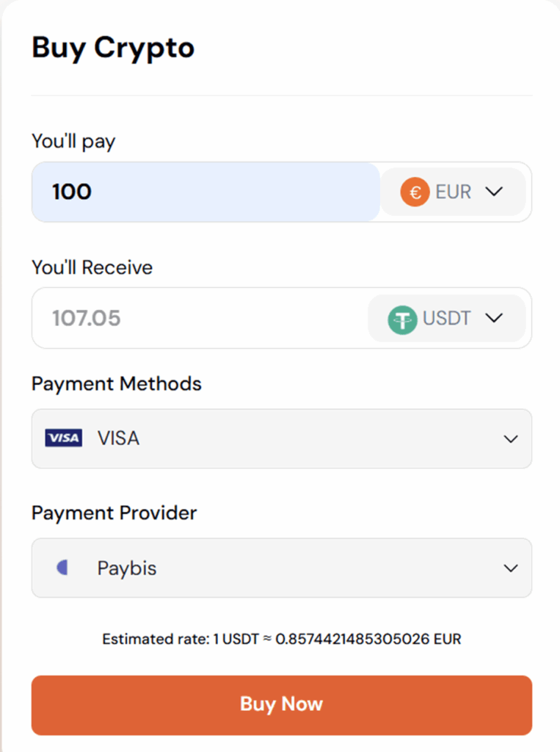Click the green Tether USDT icon
The image size is (560, 752).
pyautogui.click(x=402, y=319)
